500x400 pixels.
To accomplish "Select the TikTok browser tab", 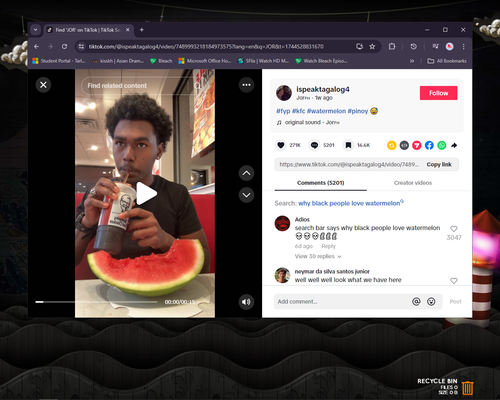I will pyautogui.click(x=87, y=30).
